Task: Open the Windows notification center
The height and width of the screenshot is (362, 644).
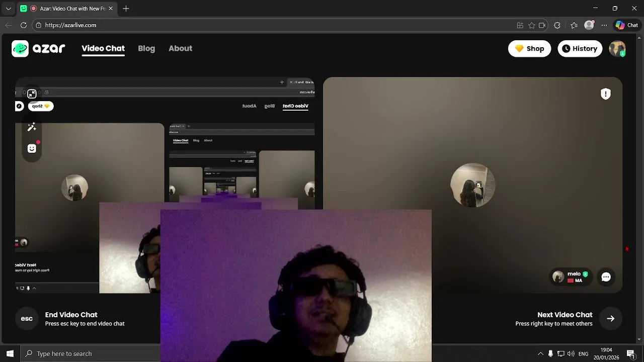Action: 631,353
